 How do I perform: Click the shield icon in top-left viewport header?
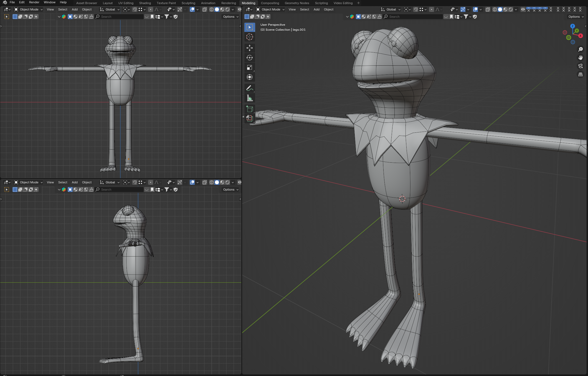(176, 17)
